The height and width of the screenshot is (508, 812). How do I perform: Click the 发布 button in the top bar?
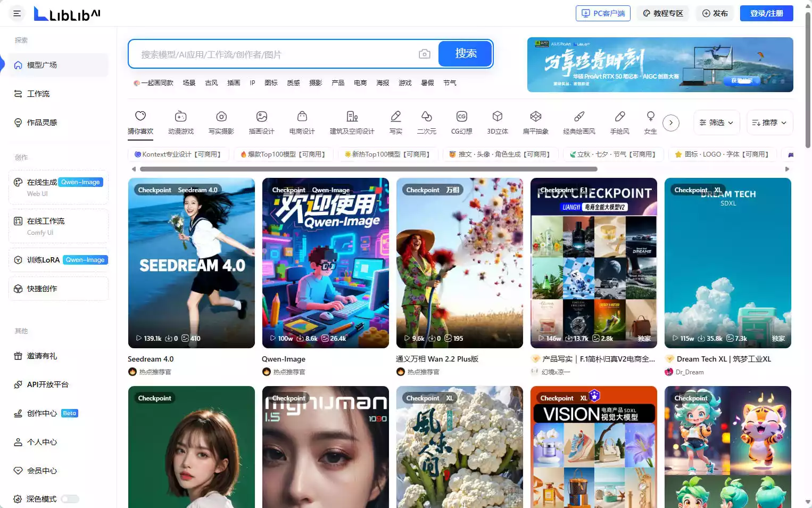coord(715,13)
